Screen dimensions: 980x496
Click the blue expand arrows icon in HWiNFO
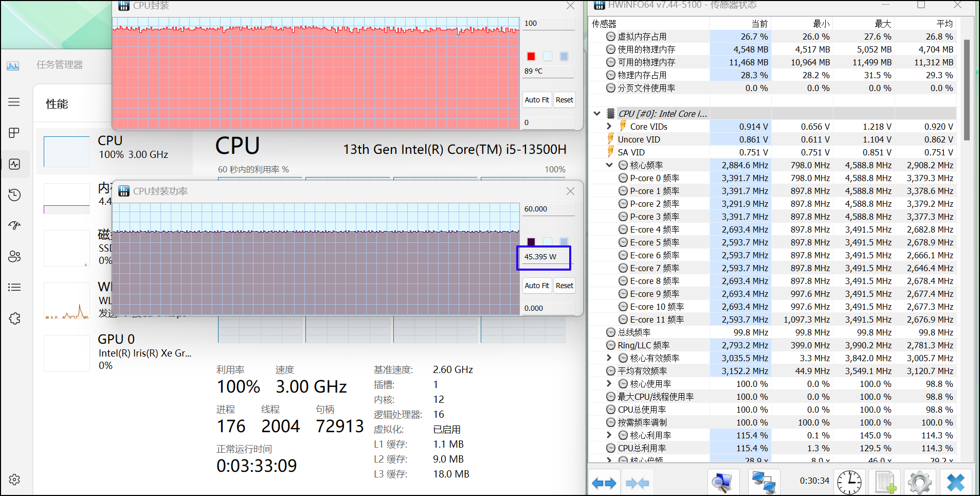[604, 483]
